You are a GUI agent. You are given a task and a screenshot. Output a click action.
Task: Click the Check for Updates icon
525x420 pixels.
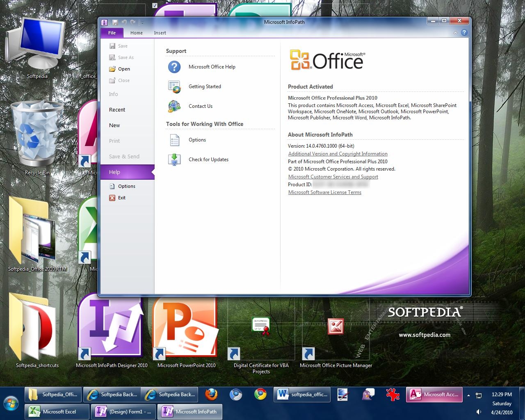coord(174,160)
